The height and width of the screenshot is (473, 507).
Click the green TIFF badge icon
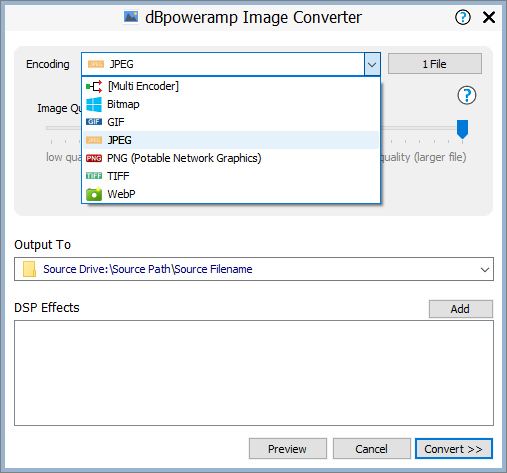(94, 176)
